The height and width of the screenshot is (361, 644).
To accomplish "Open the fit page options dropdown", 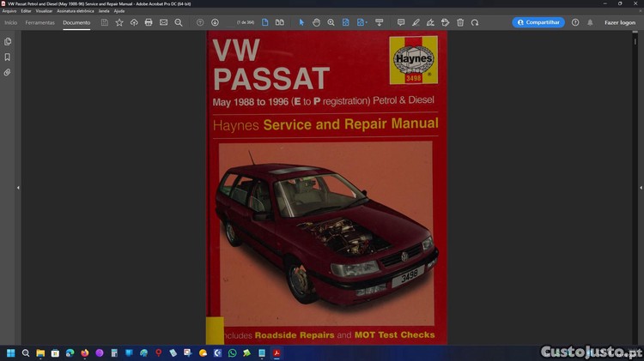I will pyautogui.click(x=361, y=22).
